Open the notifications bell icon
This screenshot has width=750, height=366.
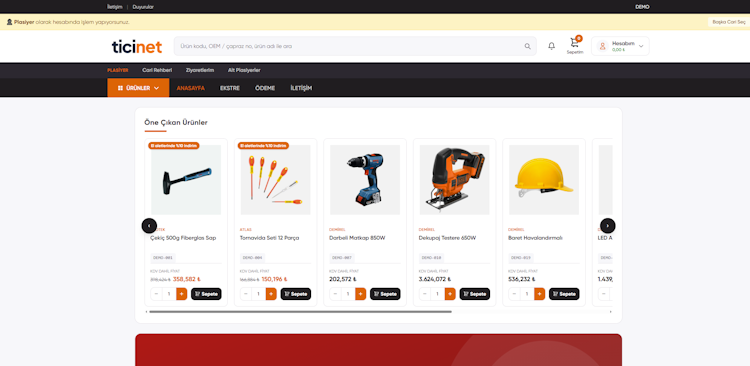point(551,46)
